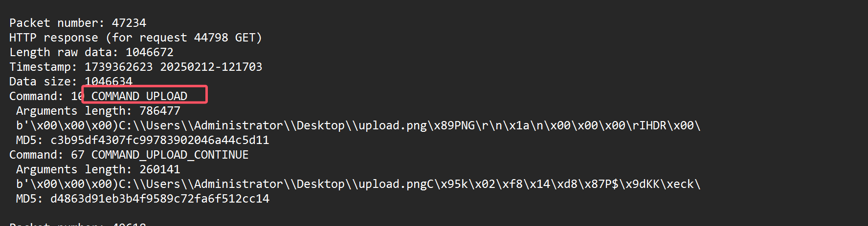The image size is (868, 226).
Task: Click the Timestamp 1739362623 value
Action: (119, 67)
